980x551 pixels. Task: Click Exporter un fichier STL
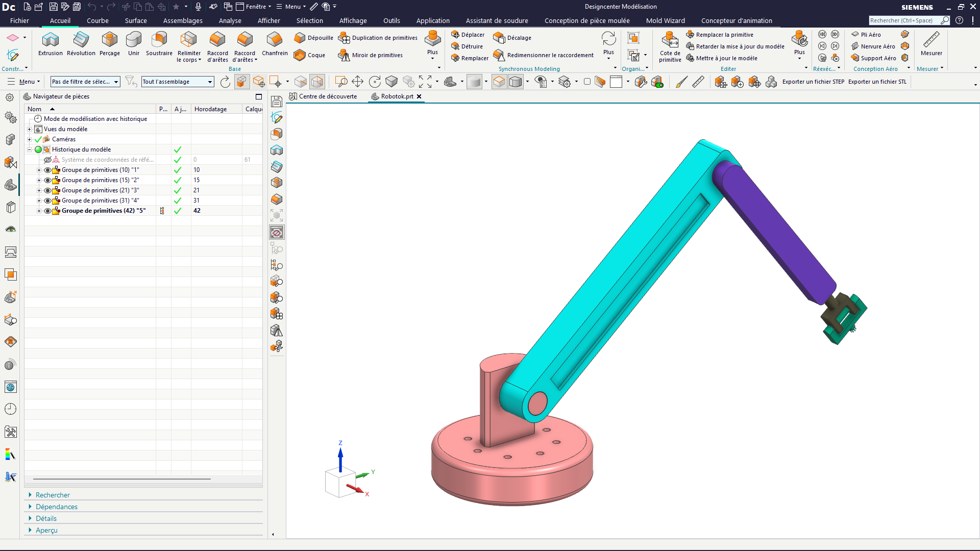pos(877,82)
